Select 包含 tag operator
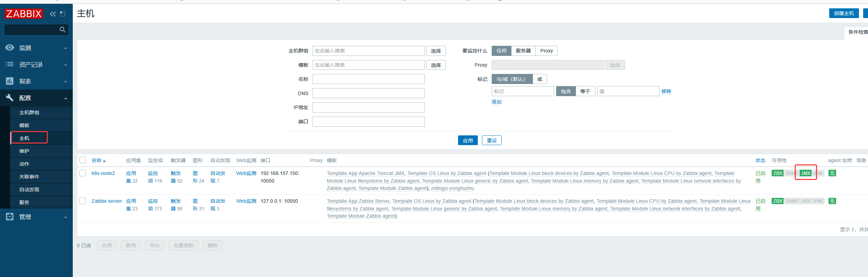Viewport: 868px width, 277px height. point(566,91)
